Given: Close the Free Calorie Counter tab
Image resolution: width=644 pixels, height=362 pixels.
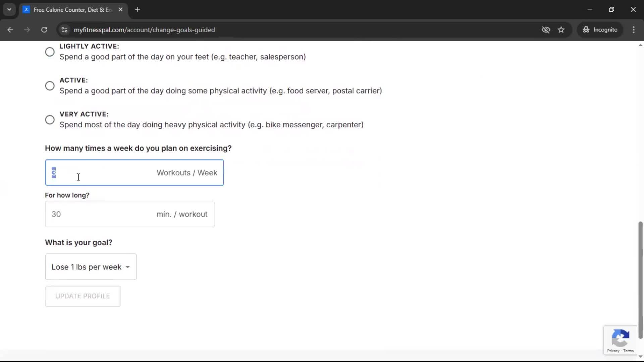Looking at the screenshot, I should tap(120, 10).
